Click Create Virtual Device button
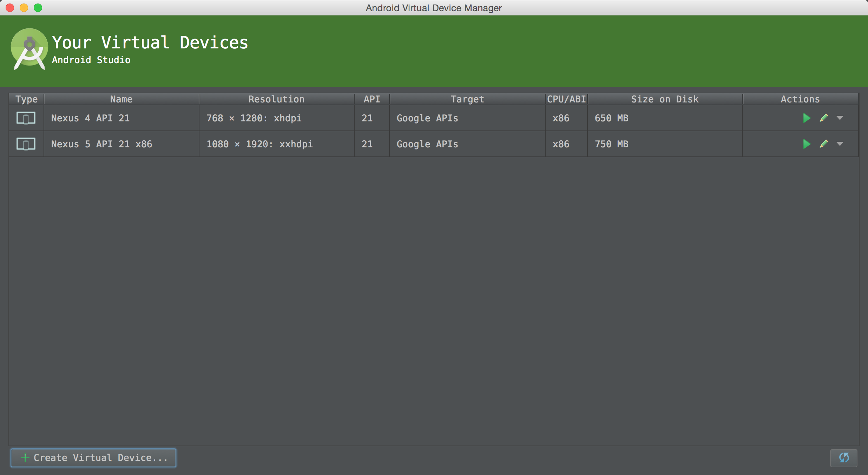Screen dimensions: 868x475 (x=93, y=458)
